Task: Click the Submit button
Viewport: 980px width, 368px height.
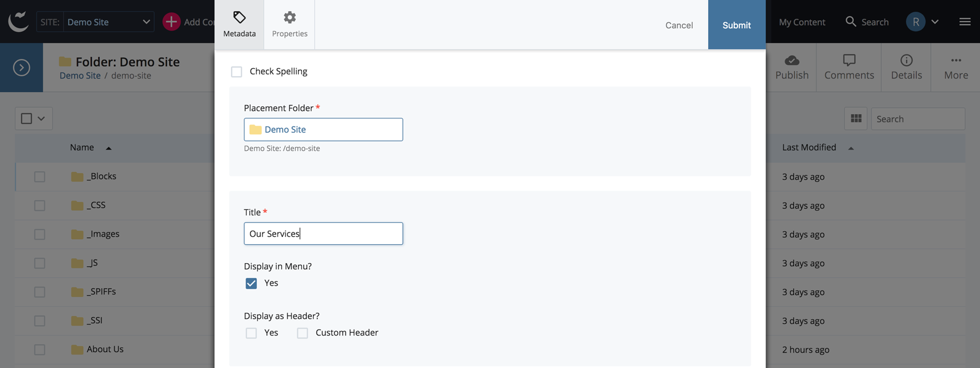Action: 736,25
